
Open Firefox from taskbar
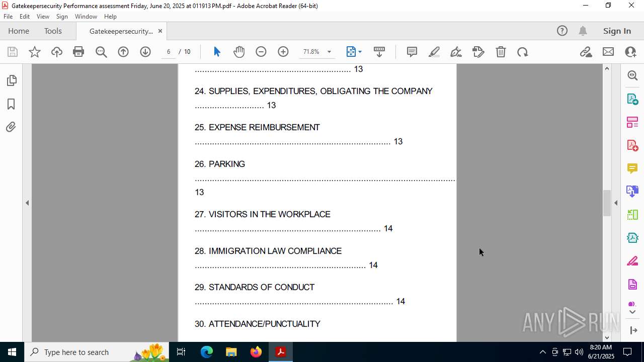(256, 352)
